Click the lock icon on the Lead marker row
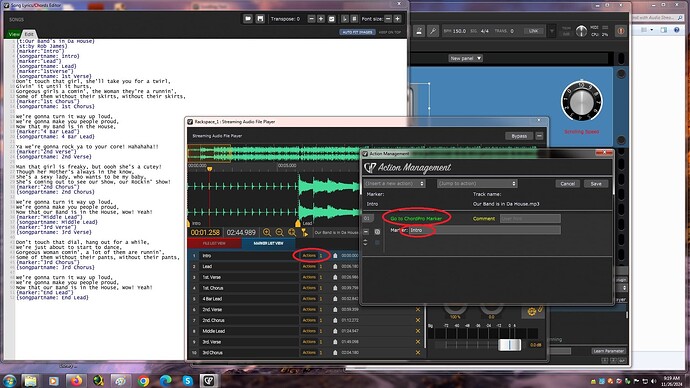The width and height of the screenshot is (690, 388). pyautogui.click(x=335, y=266)
